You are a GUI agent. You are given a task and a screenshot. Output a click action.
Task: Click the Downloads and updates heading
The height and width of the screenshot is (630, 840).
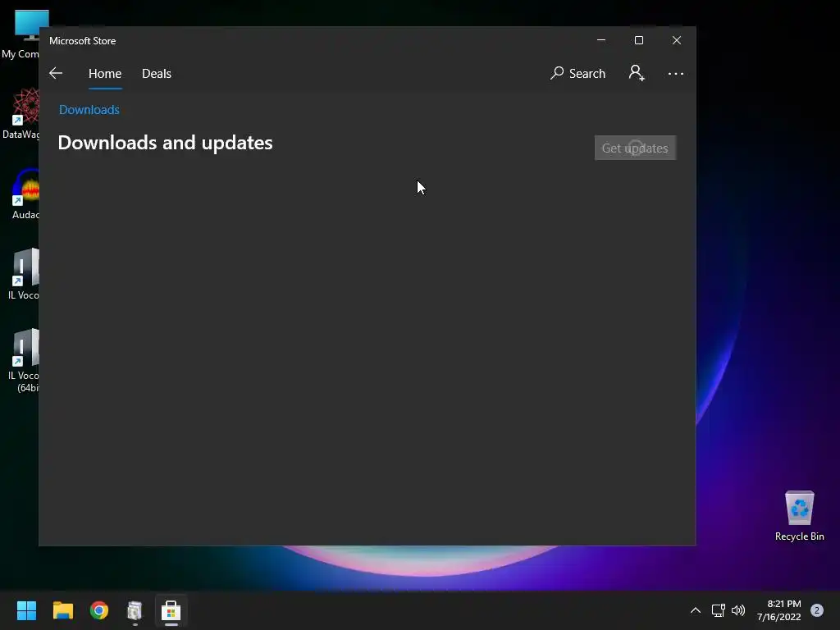coord(165,143)
